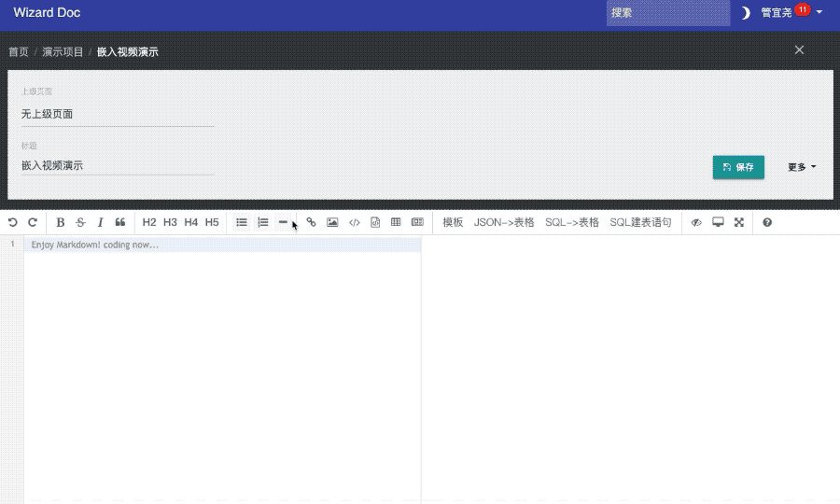Image resolution: width=840 pixels, height=504 pixels.
Task: Insert a hyperlink
Action: coord(311,222)
